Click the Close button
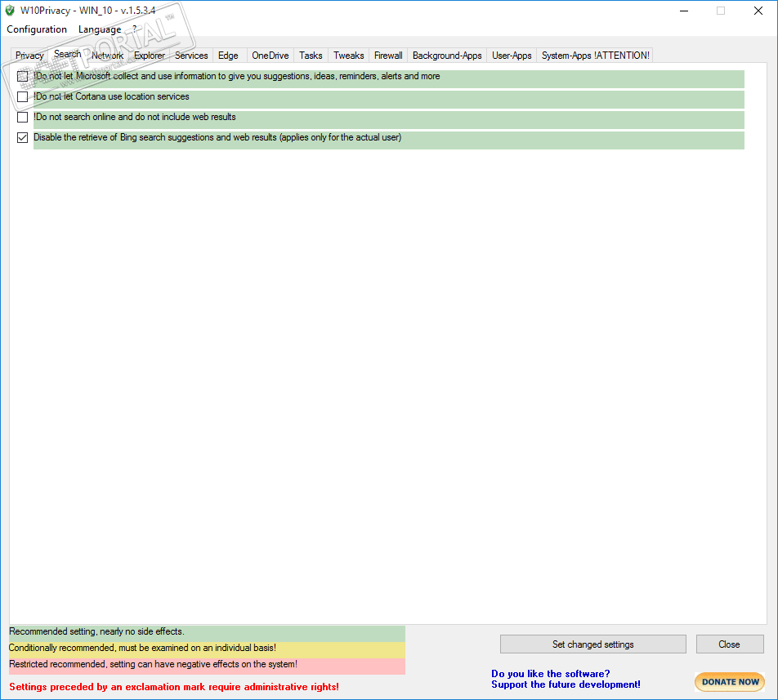 (729, 644)
